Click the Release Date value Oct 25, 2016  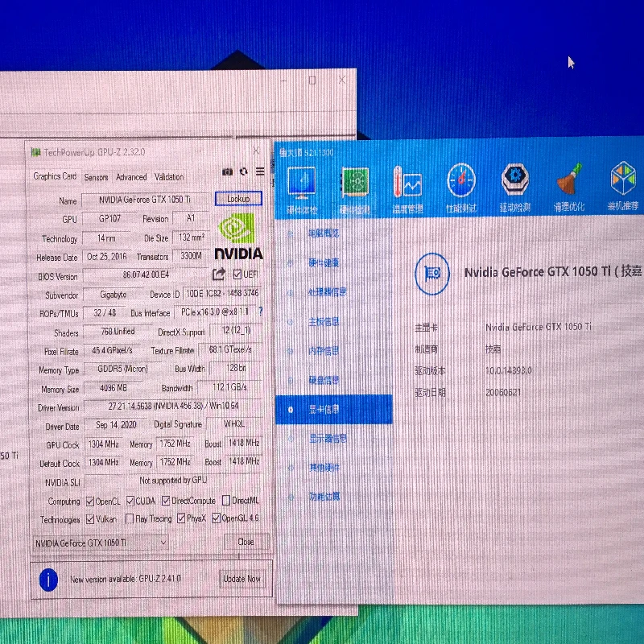pos(107,257)
